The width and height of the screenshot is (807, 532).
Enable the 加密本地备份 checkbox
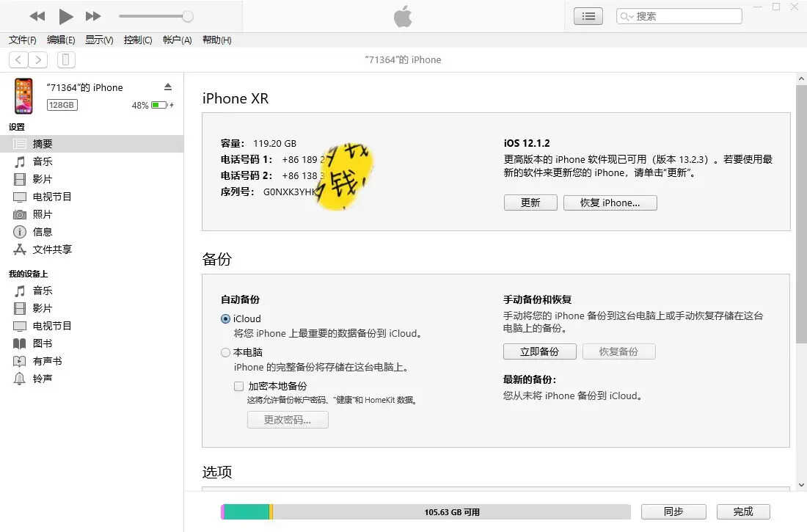click(239, 386)
